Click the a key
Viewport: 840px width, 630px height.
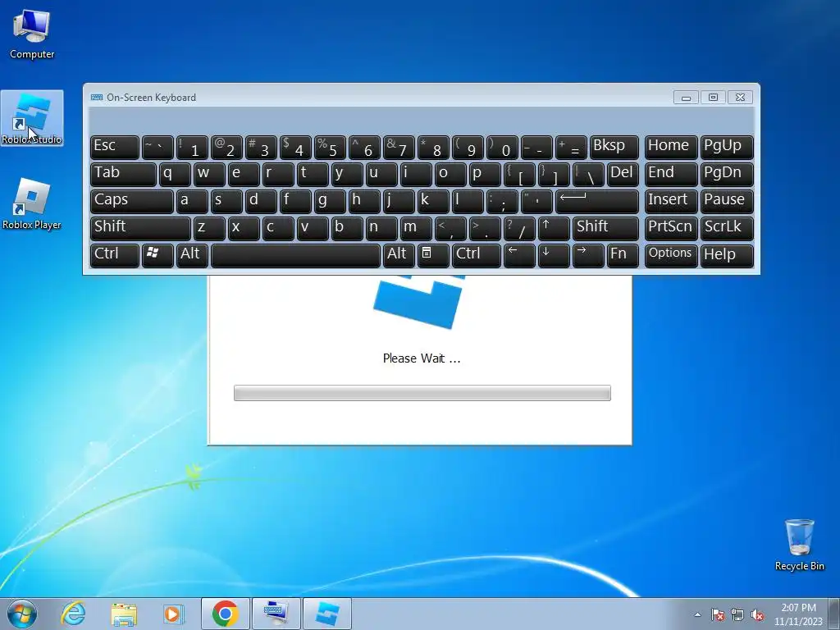pyautogui.click(x=192, y=201)
